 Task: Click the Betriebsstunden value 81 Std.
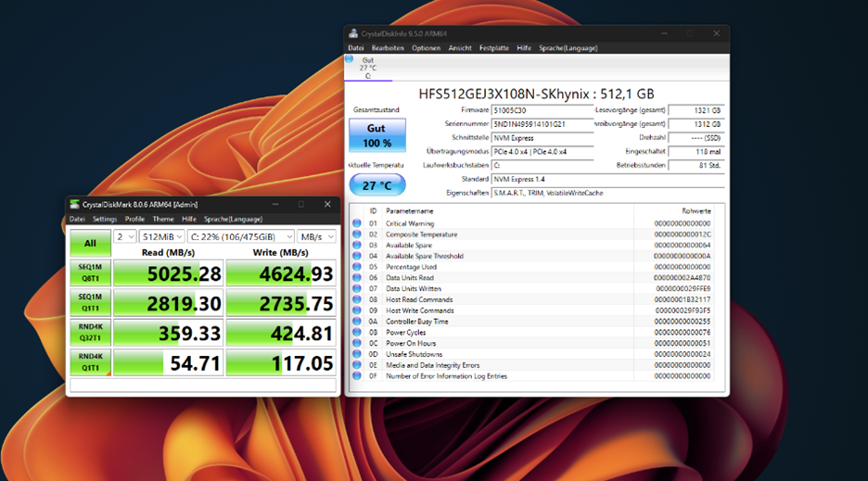tap(696, 165)
